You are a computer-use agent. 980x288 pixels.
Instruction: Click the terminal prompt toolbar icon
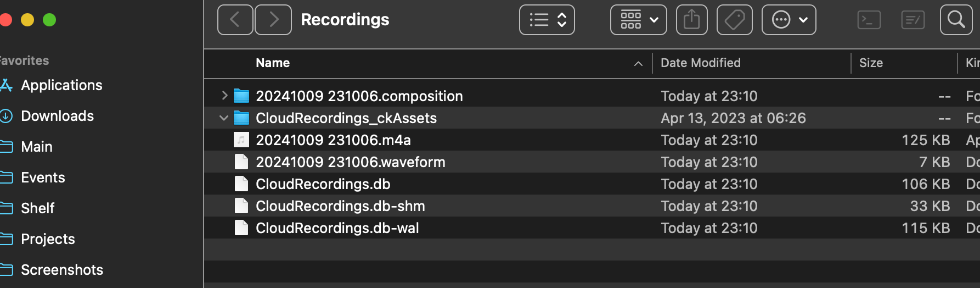click(869, 20)
